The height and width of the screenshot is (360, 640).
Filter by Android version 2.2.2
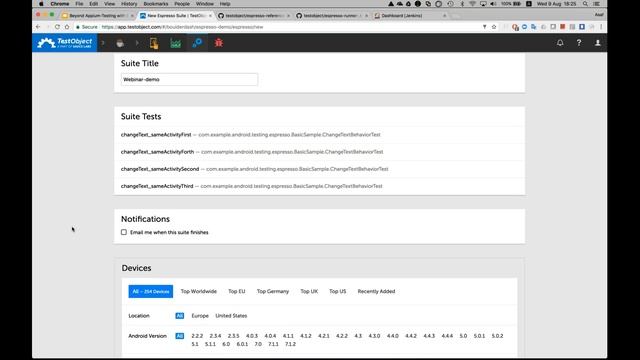(x=197, y=336)
